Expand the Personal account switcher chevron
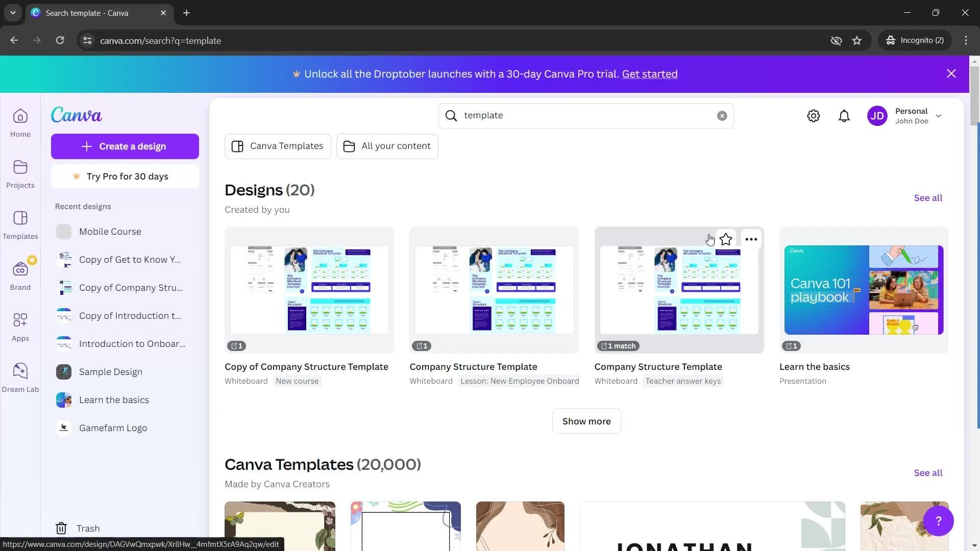Screen dimensions: 980x551 [939, 116]
